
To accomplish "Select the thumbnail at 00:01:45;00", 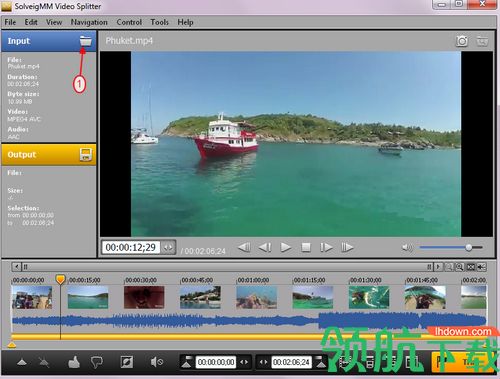I will point(425,297).
